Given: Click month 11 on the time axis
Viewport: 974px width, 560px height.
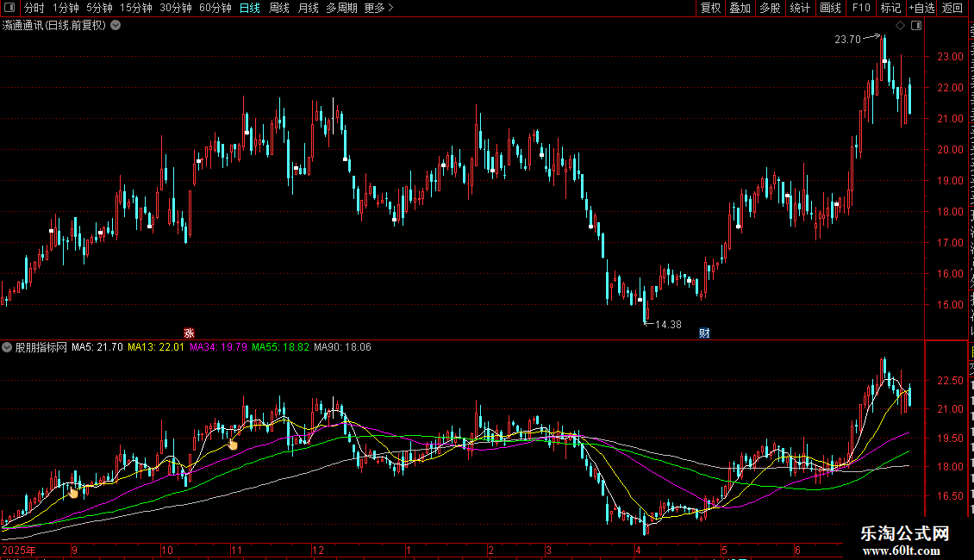Looking at the screenshot, I should [236, 550].
